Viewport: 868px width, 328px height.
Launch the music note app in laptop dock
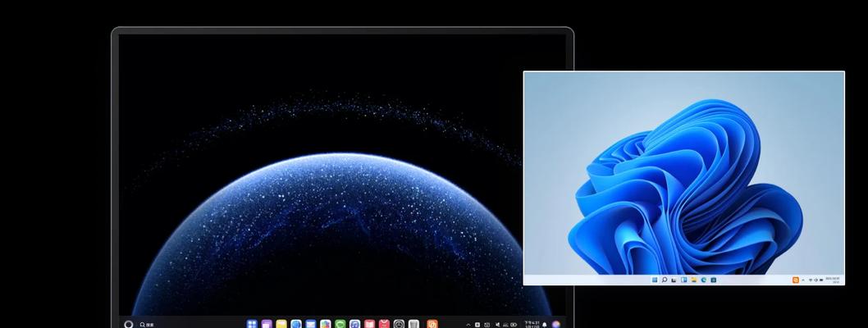[x=355, y=325]
